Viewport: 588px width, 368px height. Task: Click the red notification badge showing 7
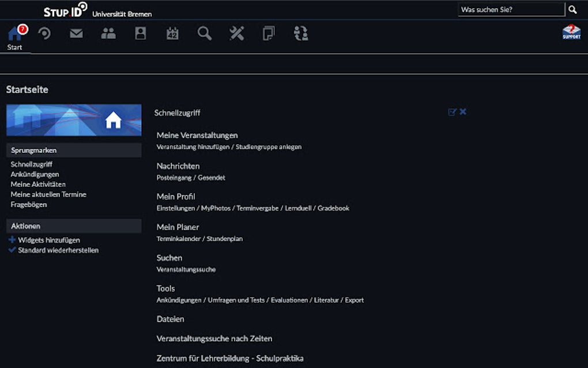(x=23, y=29)
